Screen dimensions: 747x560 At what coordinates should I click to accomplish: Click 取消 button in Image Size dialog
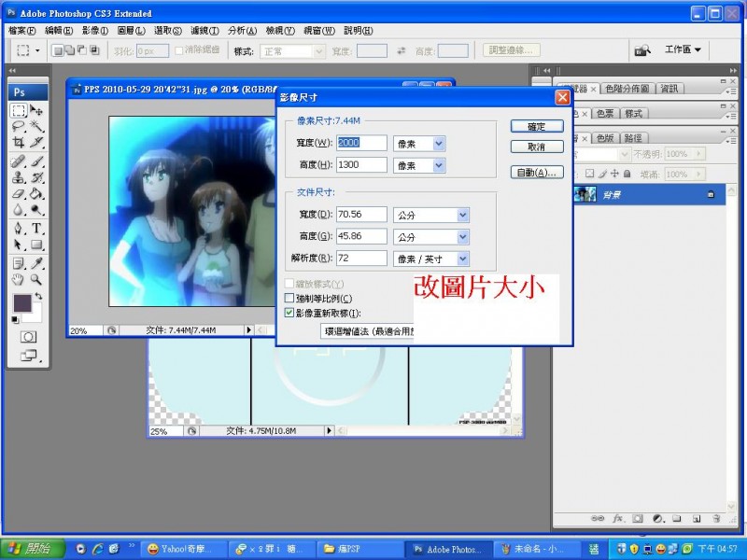click(x=537, y=147)
